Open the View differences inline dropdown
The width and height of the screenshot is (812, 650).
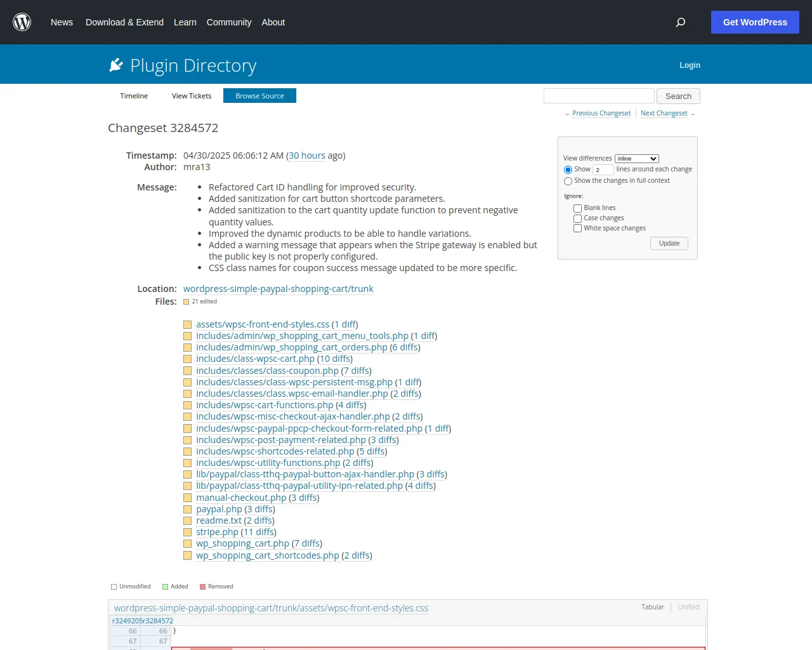pos(637,159)
